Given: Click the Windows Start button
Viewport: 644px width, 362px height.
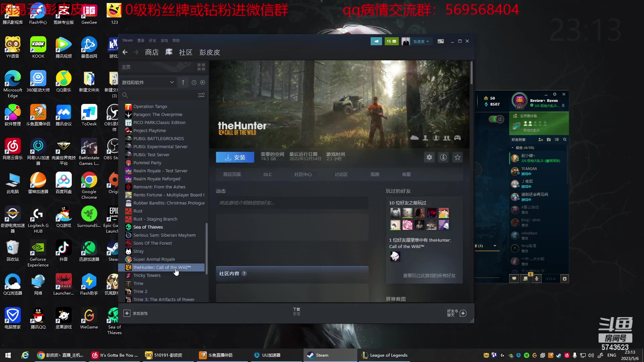Looking at the screenshot, I should click(8, 355).
